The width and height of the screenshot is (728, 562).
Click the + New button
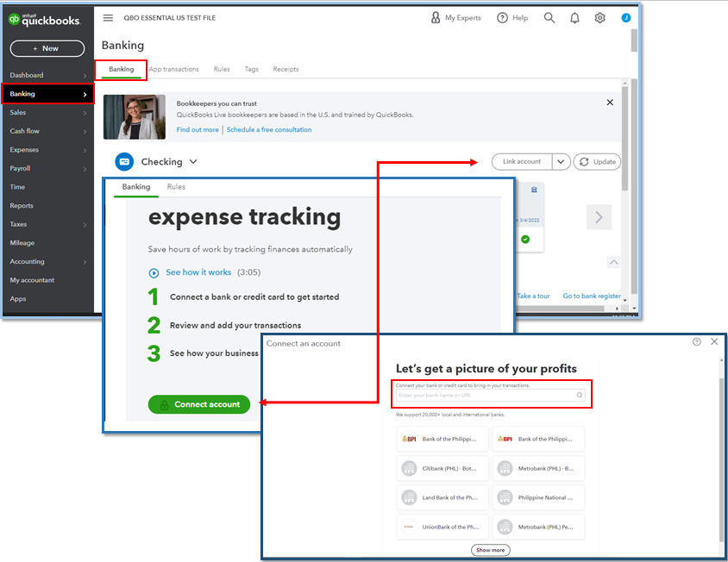(47, 48)
